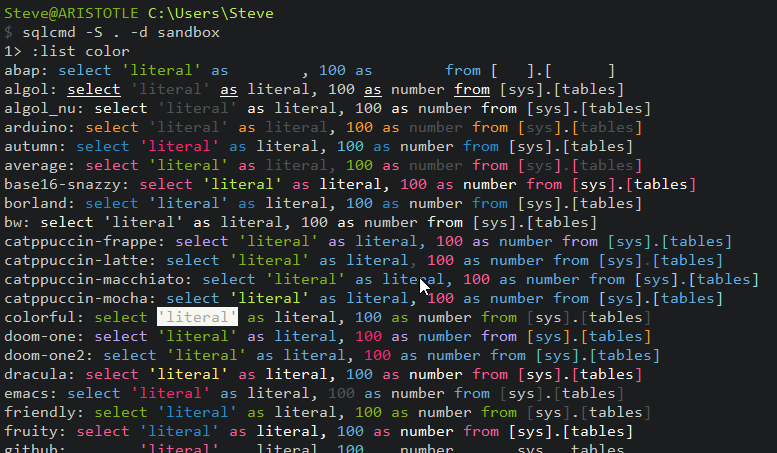Click the 'doom-one:' theme label
This screenshot has height=453, width=777.
45,336
